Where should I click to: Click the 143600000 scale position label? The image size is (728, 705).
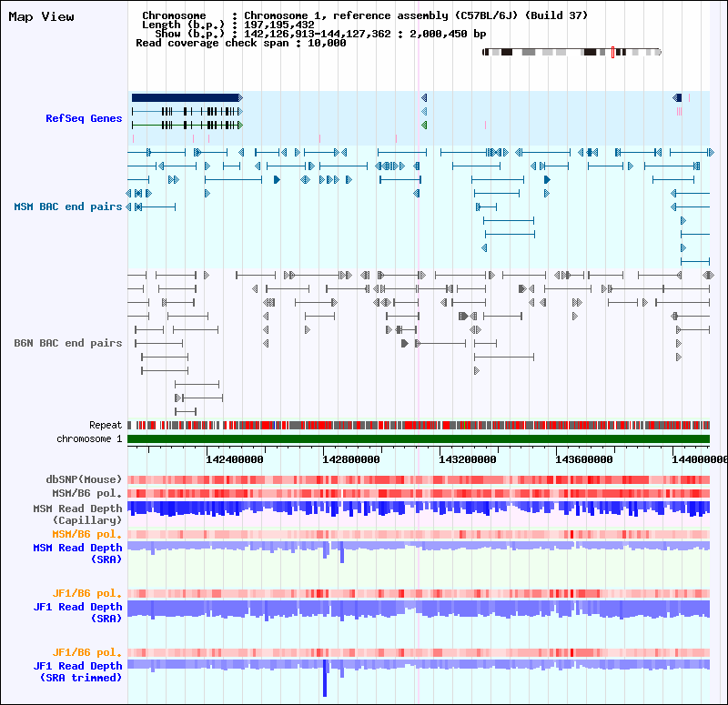584,459
